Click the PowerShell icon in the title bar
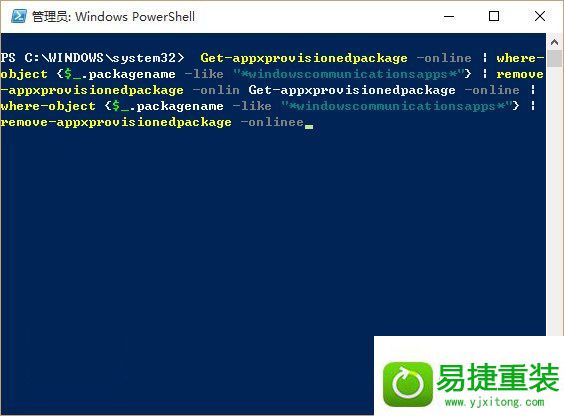The height and width of the screenshot is (416, 564). pyautogui.click(x=18, y=16)
